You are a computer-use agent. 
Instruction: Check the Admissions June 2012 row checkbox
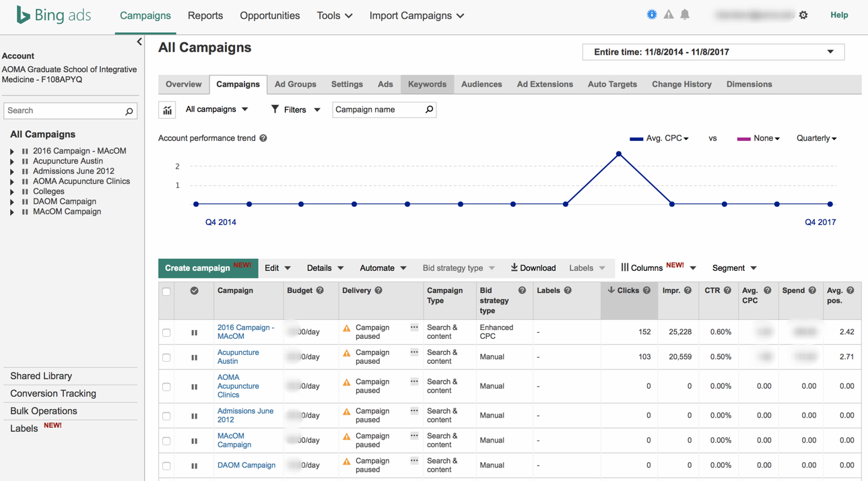[x=166, y=416]
